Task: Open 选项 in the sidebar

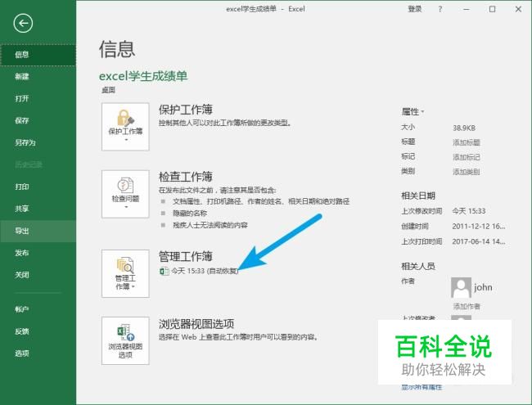Action: pyautogui.click(x=38, y=353)
